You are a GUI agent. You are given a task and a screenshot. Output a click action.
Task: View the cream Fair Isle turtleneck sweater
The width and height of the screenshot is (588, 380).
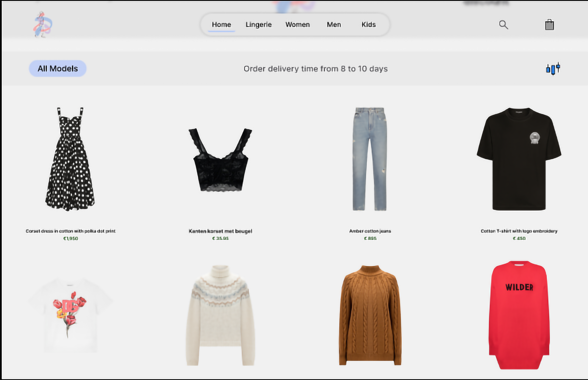coord(220,315)
